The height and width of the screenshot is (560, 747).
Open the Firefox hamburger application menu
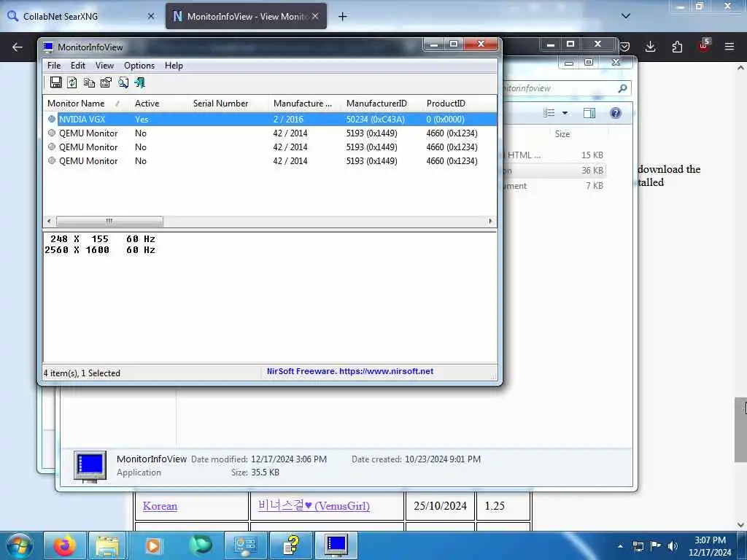(729, 47)
